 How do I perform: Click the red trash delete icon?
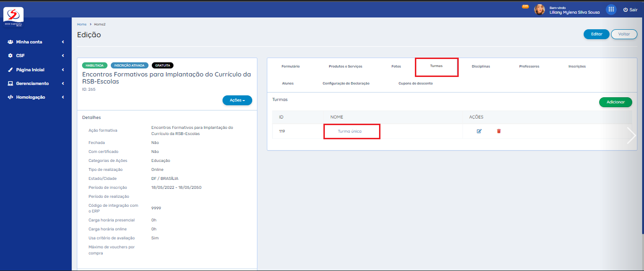coord(499,131)
